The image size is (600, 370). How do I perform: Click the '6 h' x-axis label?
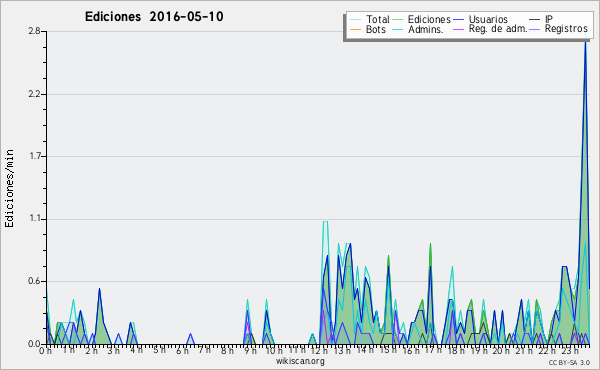[182, 351]
